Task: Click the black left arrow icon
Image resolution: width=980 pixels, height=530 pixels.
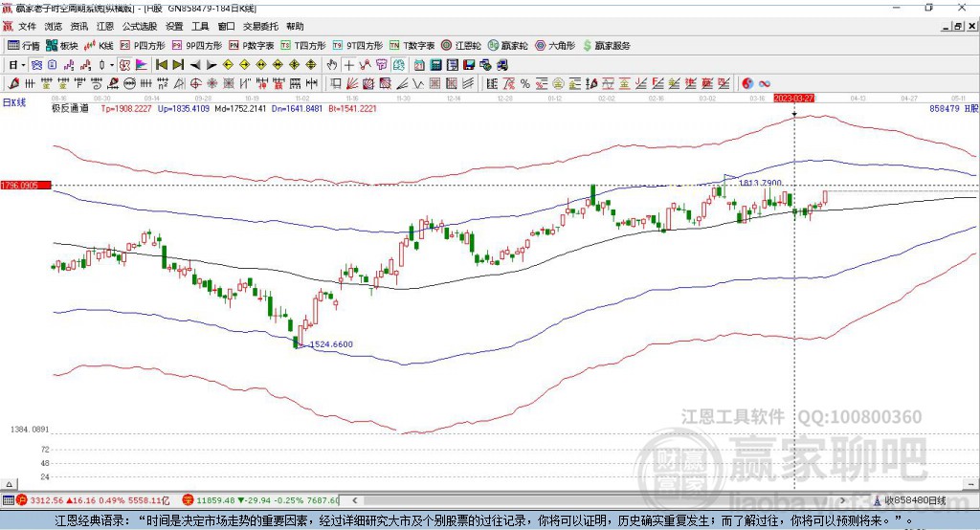Action: (195, 65)
